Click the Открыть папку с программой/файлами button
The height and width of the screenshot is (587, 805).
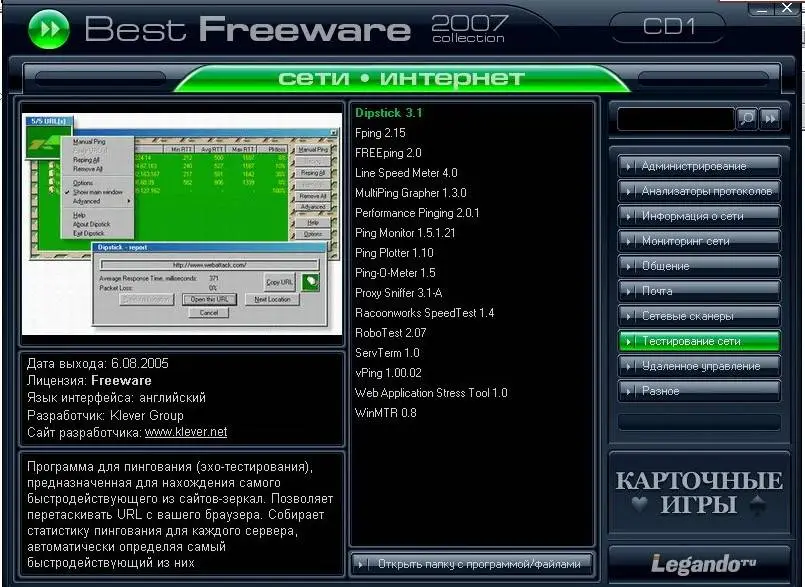pos(472,564)
